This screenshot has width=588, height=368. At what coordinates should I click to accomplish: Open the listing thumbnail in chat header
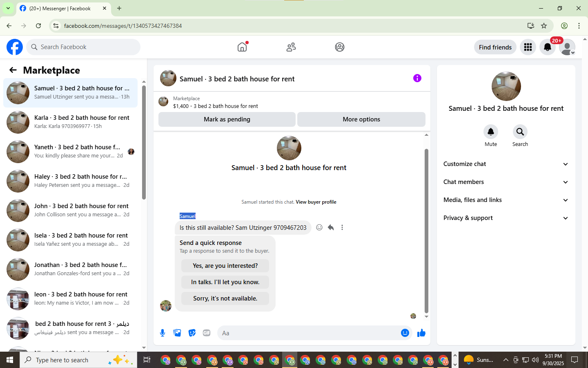click(x=163, y=102)
